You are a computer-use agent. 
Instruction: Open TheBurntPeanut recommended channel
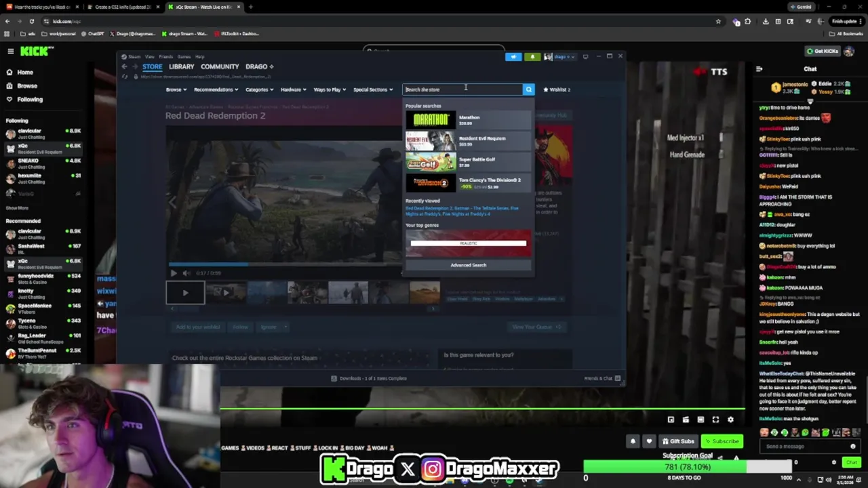point(42,353)
